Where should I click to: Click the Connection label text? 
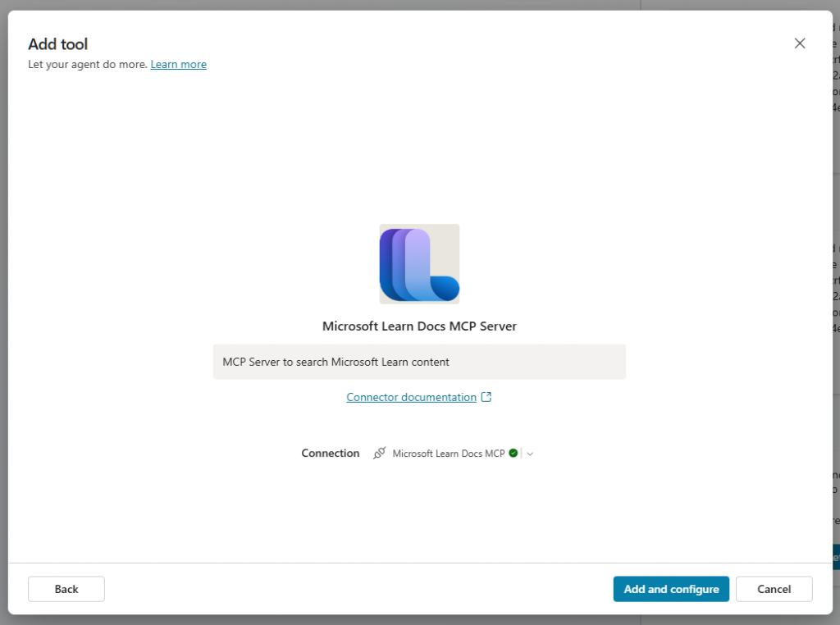coord(330,452)
